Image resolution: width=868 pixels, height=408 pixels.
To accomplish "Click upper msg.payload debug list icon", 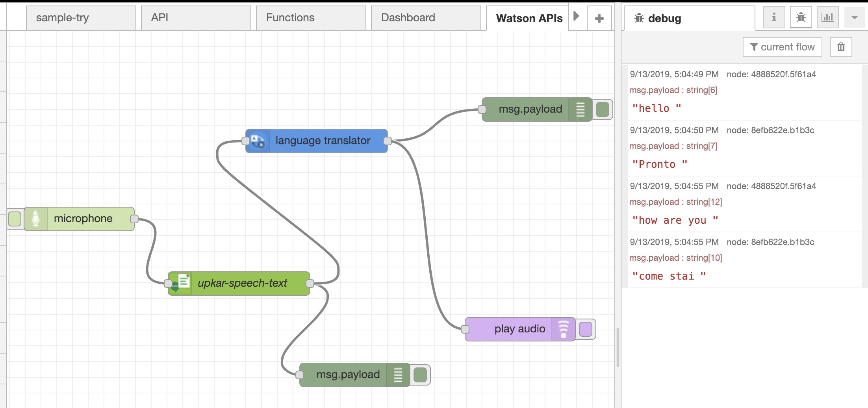I will pos(580,109).
